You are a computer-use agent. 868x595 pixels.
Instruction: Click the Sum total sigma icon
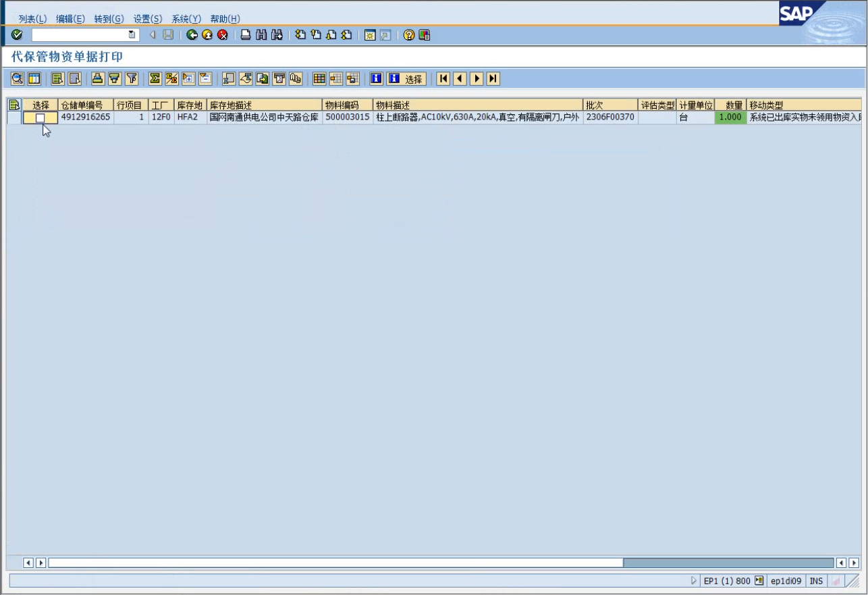[x=155, y=79]
